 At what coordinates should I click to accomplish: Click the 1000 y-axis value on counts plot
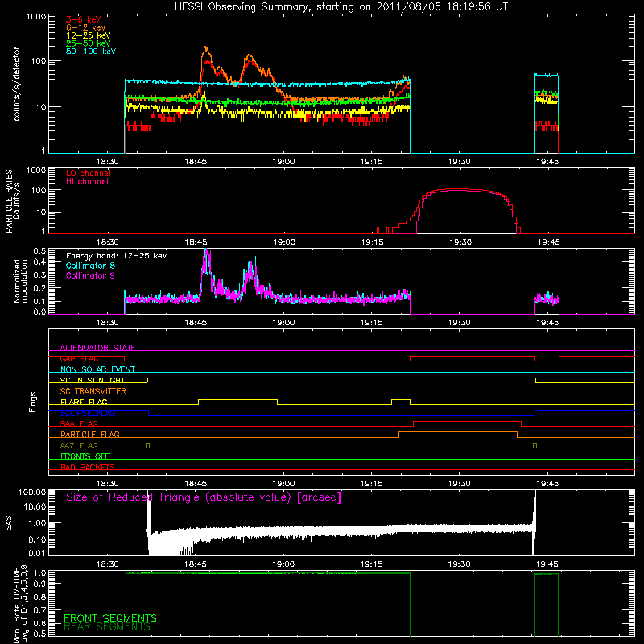36,17
